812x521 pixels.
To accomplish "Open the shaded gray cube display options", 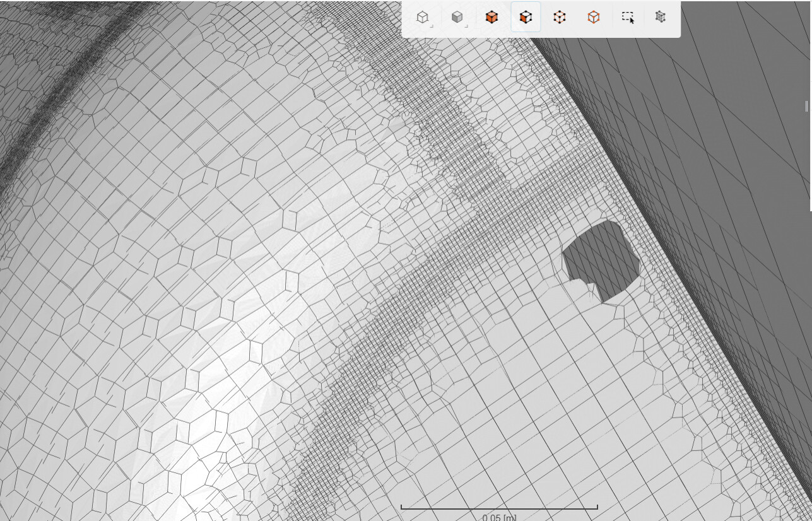I will pos(458,18).
